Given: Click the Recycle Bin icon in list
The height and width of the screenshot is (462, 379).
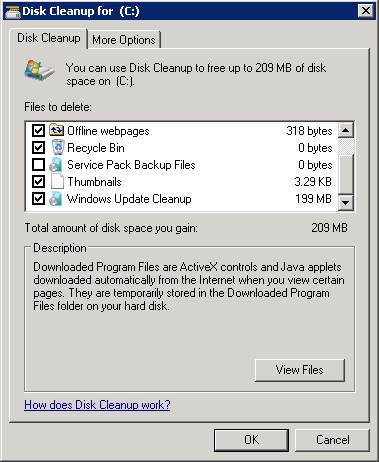Looking at the screenshot, I should point(57,147).
